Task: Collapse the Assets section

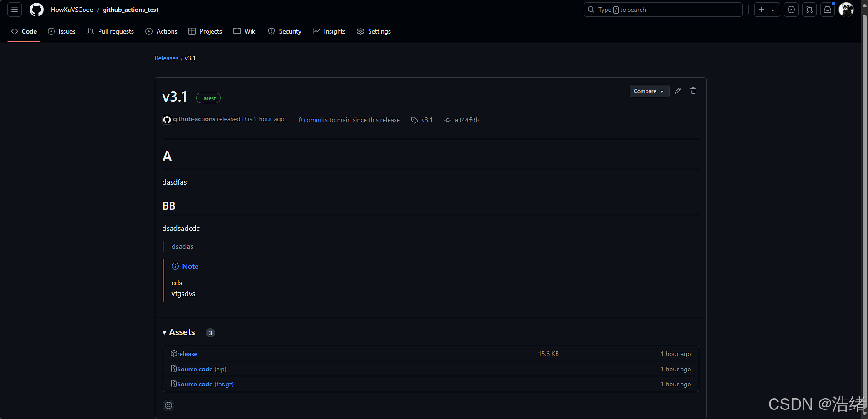Action: click(x=179, y=332)
